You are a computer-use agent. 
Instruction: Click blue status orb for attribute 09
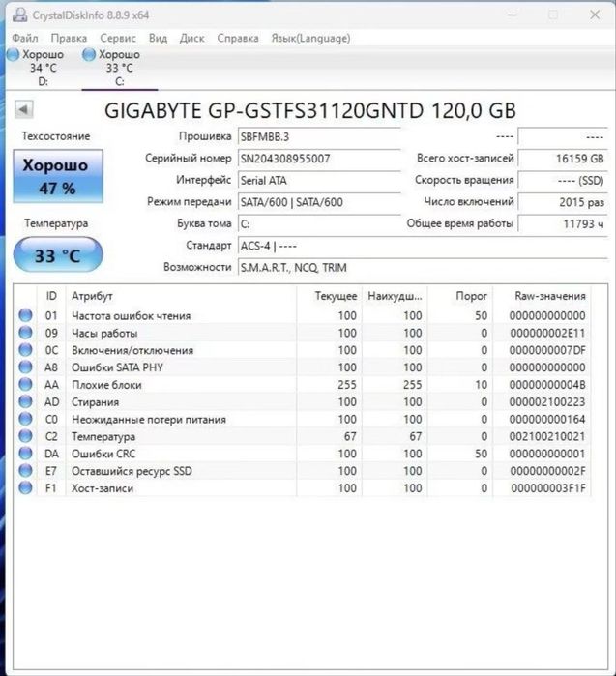click(x=25, y=333)
